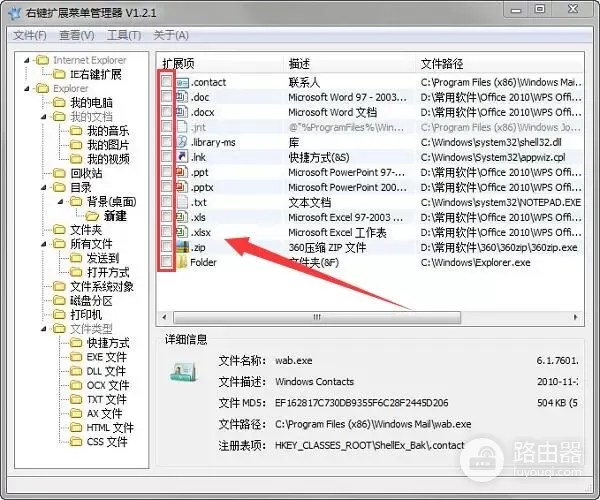The image size is (600, 500).
Task: Toggle the .lnk checkbox
Action: [x=166, y=156]
